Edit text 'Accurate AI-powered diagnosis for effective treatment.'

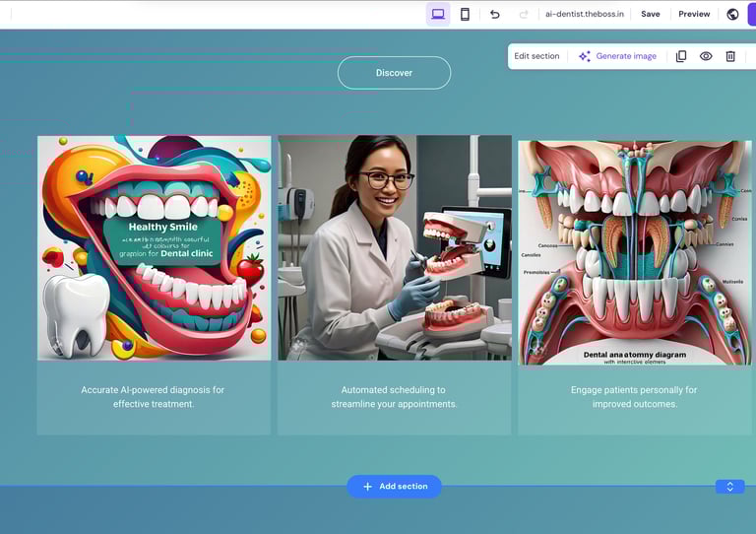click(x=153, y=396)
